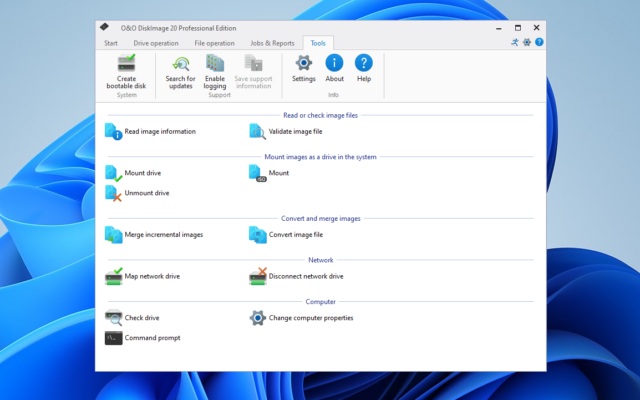The width and height of the screenshot is (640, 400).
Task: Click the Read image information icon
Action: (113, 131)
